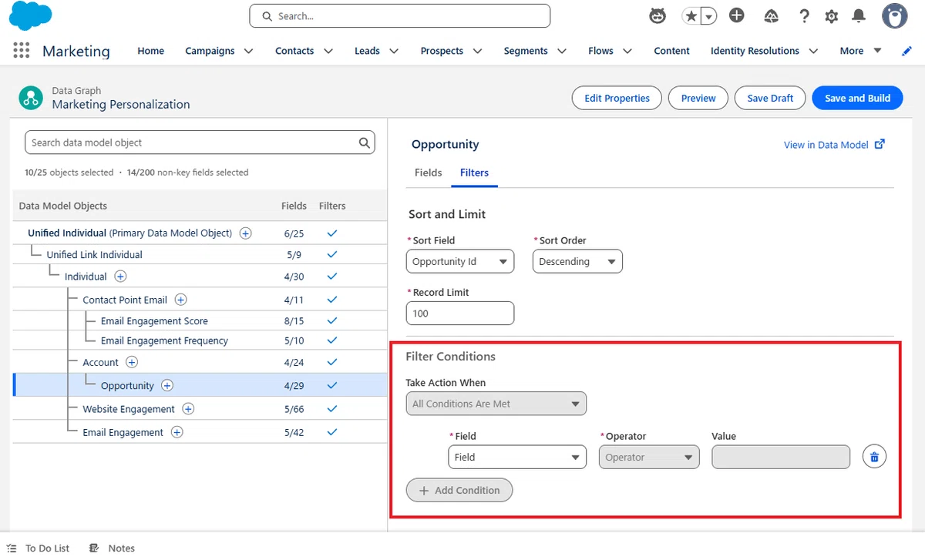Open the Leads tab chevron menu
Image resolution: width=925 pixels, height=560 pixels.
(x=394, y=51)
